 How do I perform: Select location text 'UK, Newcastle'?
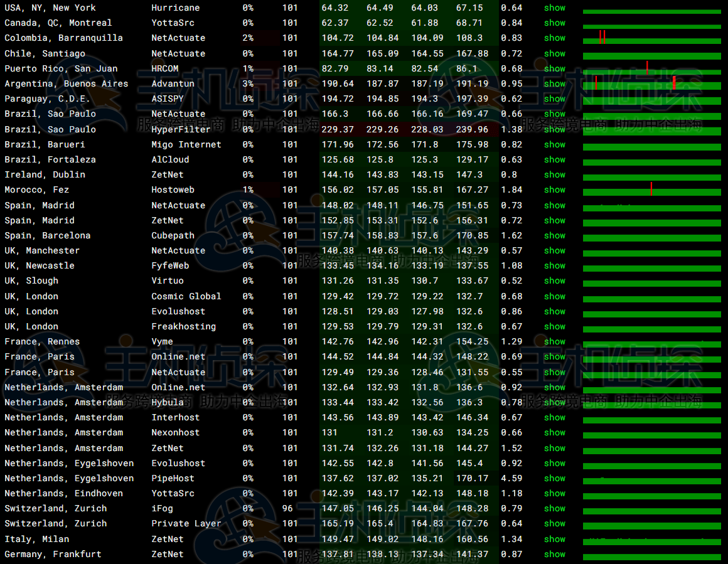coord(40,265)
